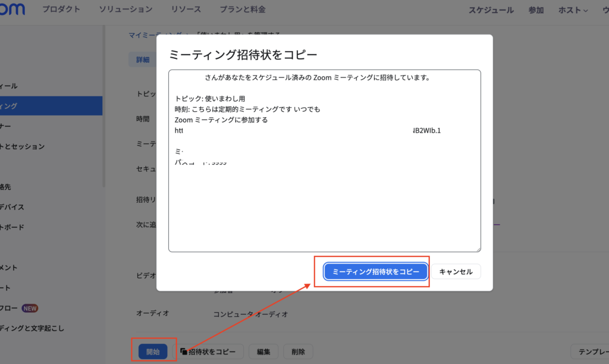The height and width of the screenshot is (364, 609).
Task: Open the ソリューション menu
Action: (x=125, y=10)
